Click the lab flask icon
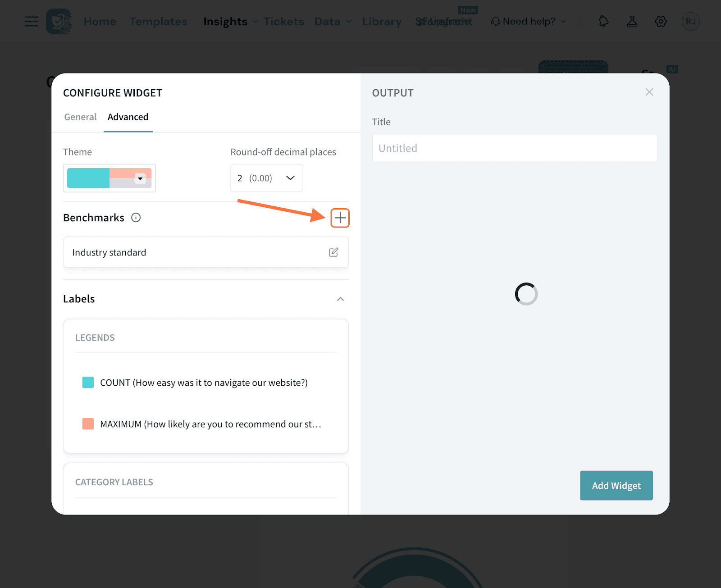This screenshot has width=721, height=588. click(x=632, y=21)
